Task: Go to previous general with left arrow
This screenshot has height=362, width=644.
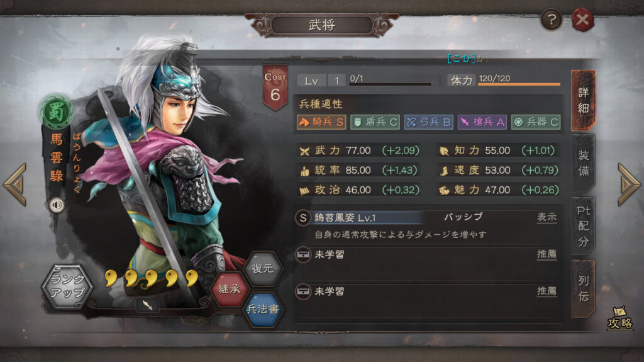Action: coord(16,184)
